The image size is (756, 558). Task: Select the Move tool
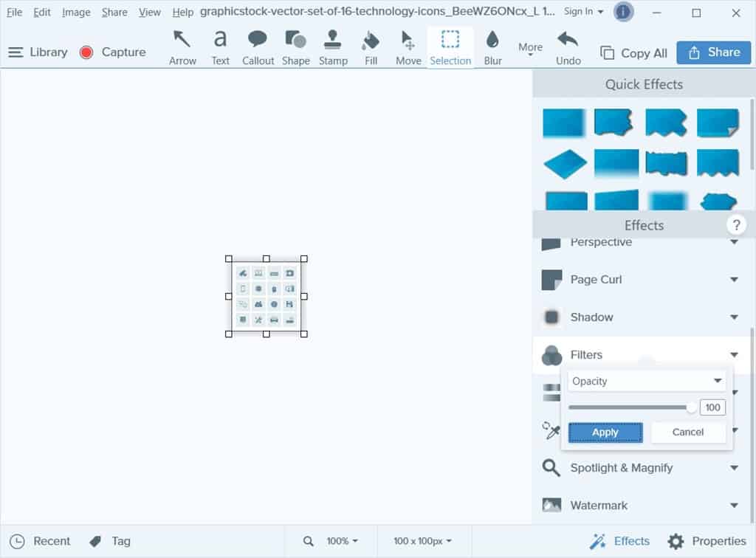(x=408, y=47)
